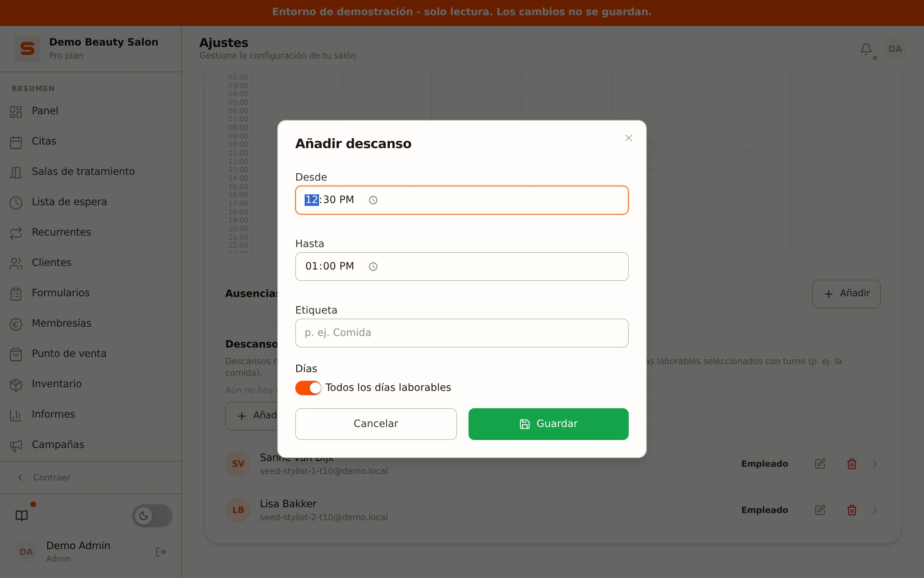Viewport: 924px width, 578px height.
Task: Delete employee Lisa Bakker
Action: [851, 510]
